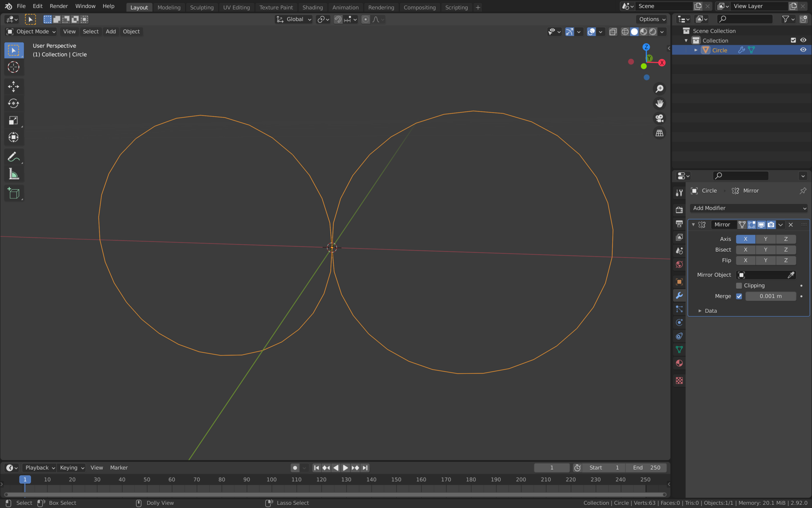The height and width of the screenshot is (508, 812).
Task: Open the Material properties tab
Action: 679,363
